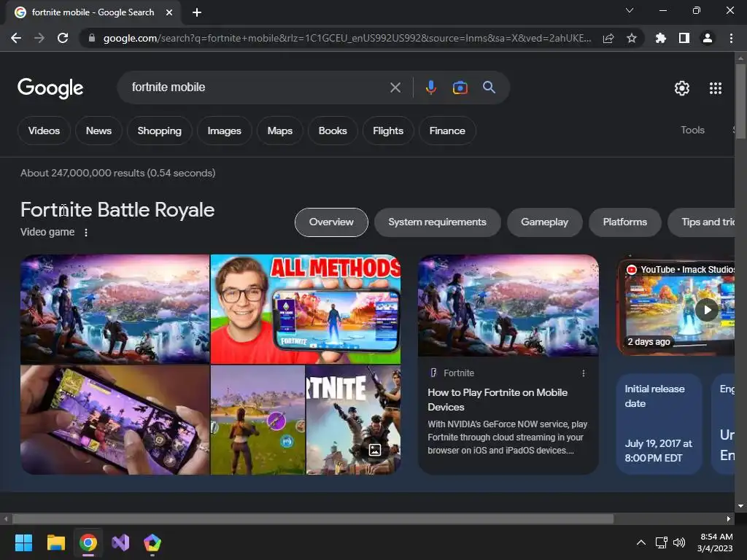The width and height of the screenshot is (747, 560).
Task: Show hidden system tray icons
Action: [x=641, y=542]
